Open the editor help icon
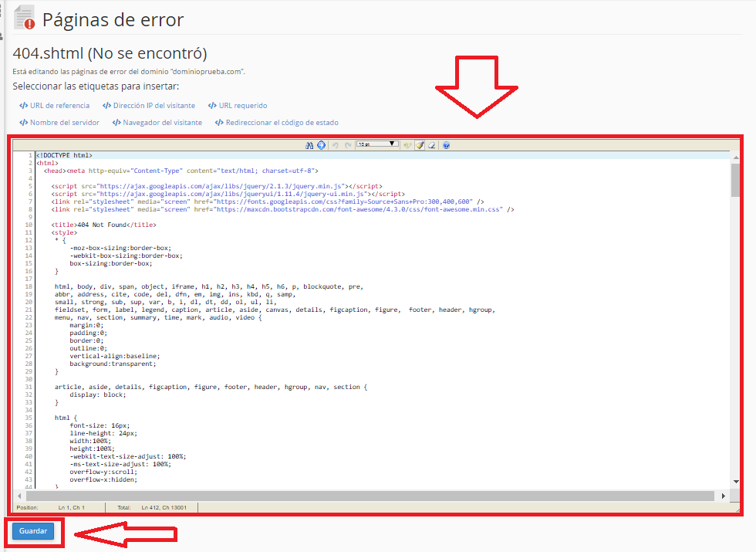This screenshot has height=552, width=756. [x=447, y=145]
